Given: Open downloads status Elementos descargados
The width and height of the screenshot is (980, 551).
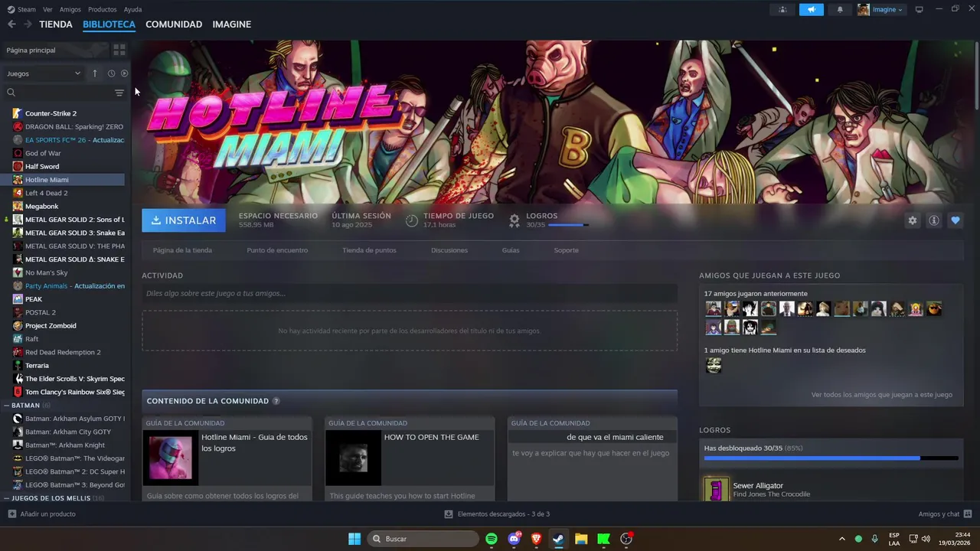Looking at the screenshot, I should point(497,514).
